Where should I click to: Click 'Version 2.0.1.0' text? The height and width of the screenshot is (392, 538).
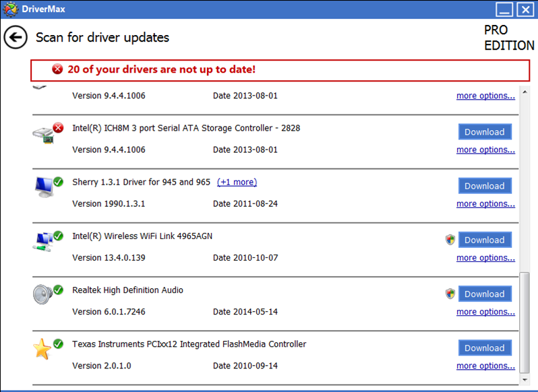click(102, 366)
